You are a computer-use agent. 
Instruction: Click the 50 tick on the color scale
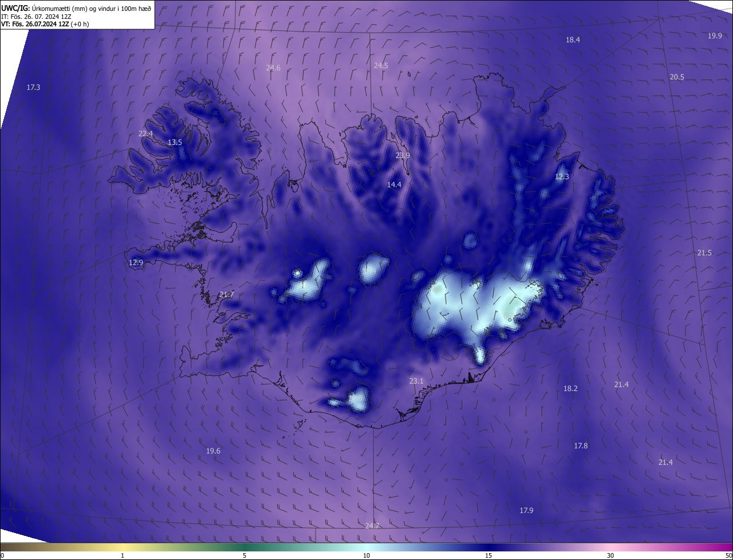click(x=728, y=556)
